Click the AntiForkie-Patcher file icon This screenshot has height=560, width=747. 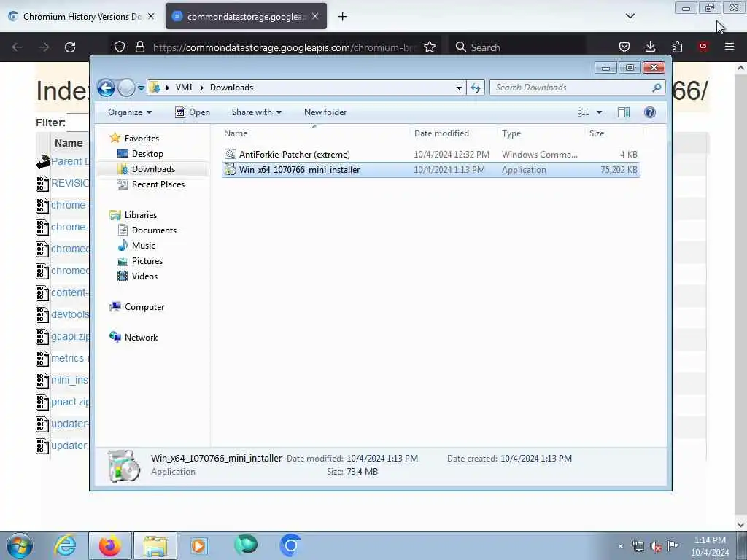click(x=230, y=154)
